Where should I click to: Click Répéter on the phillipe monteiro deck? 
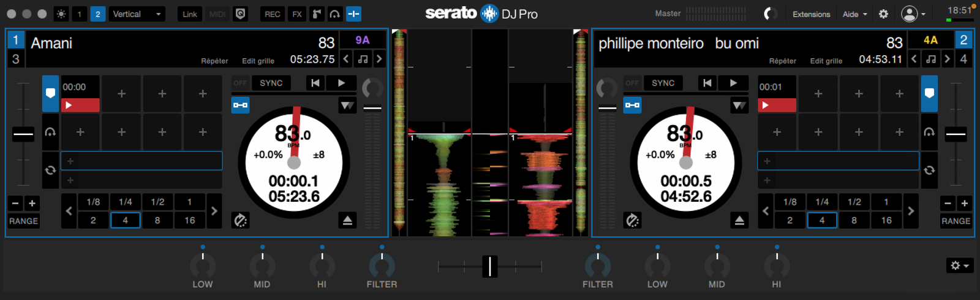point(783,61)
